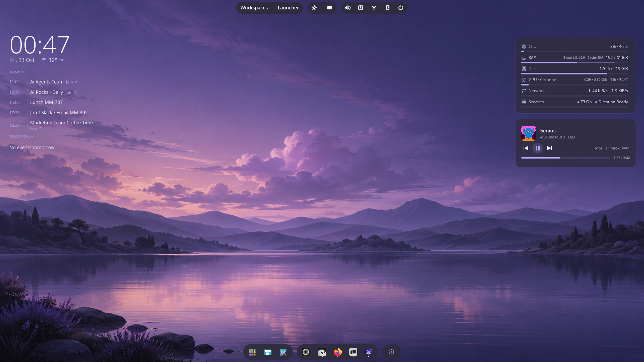Click the Lunch MM-707 event
Screen dimensions: 644x362
tap(46, 102)
